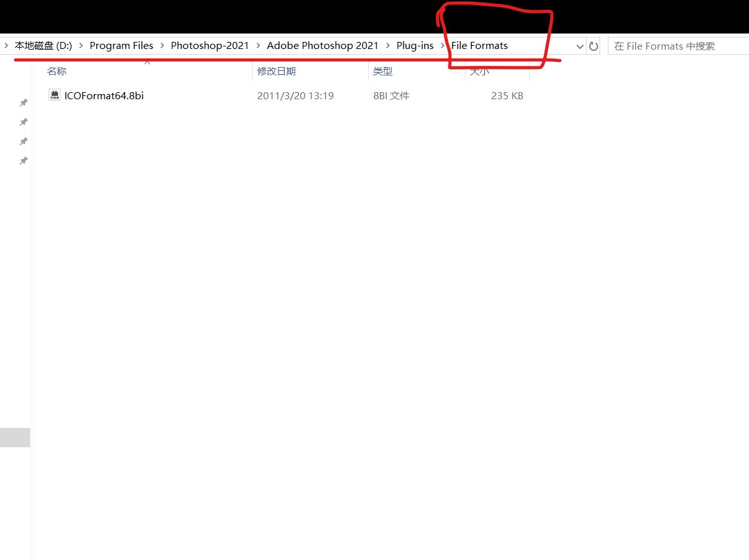Click the second pin icon in the sidebar

[24, 122]
